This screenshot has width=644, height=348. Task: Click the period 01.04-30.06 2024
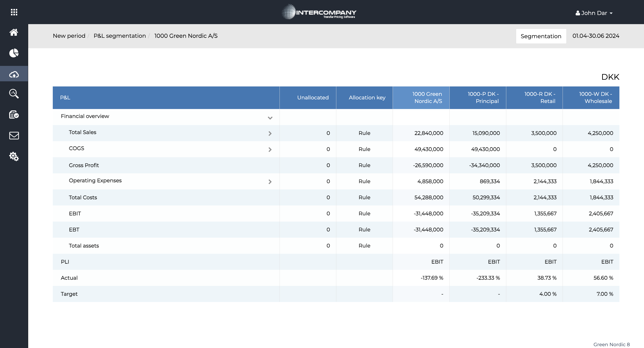pyautogui.click(x=596, y=36)
